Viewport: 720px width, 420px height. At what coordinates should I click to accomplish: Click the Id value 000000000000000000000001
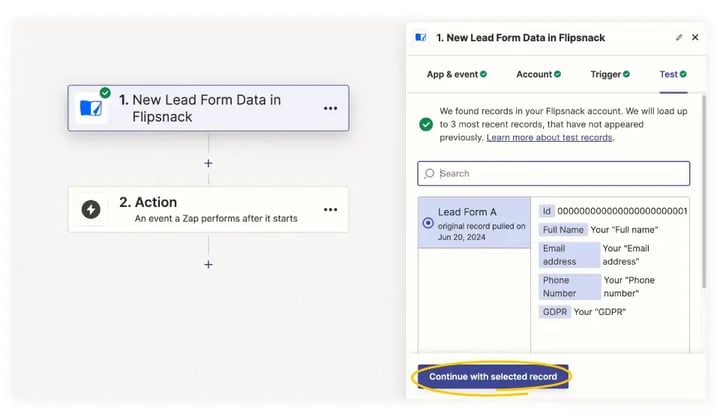click(x=622, y=211)
